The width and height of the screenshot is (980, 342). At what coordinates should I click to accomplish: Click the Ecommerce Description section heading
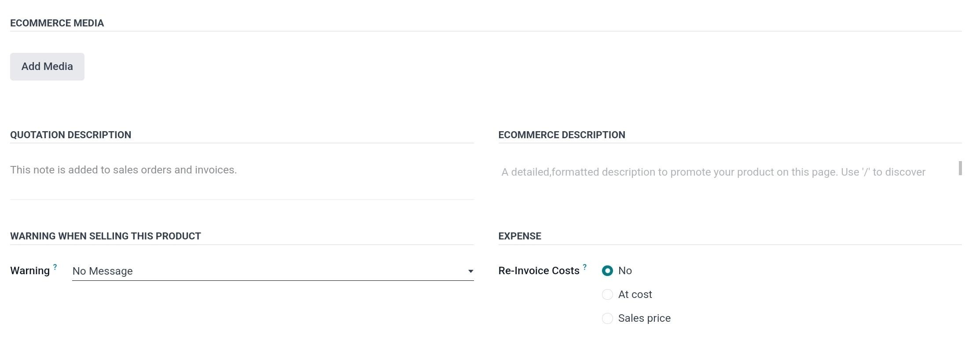point(562,135)
